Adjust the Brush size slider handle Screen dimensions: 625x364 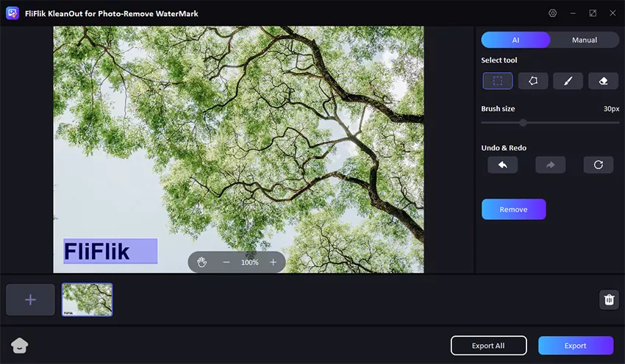point(523,123)
